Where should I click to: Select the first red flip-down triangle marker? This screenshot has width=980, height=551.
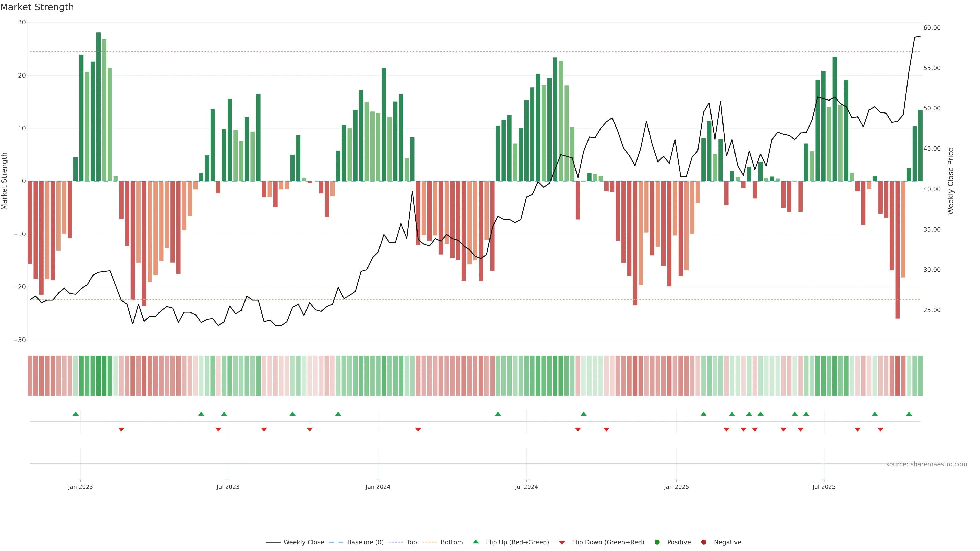point(121,429)
